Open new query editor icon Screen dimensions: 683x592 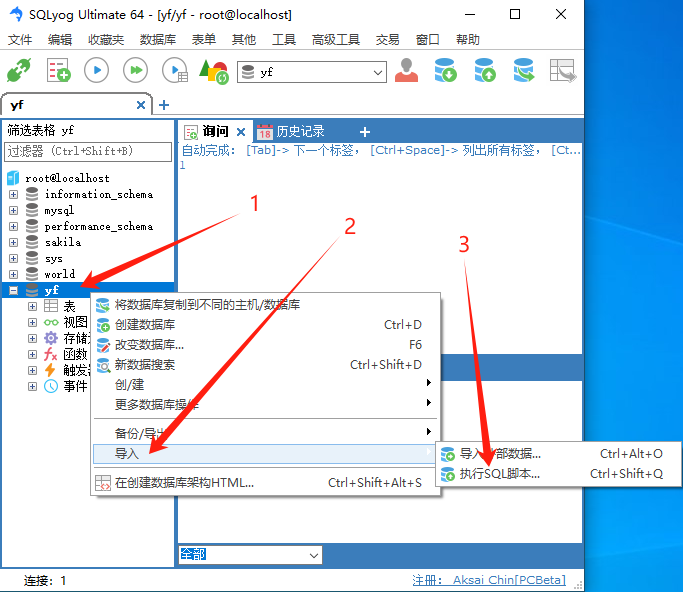click(59, 71)
